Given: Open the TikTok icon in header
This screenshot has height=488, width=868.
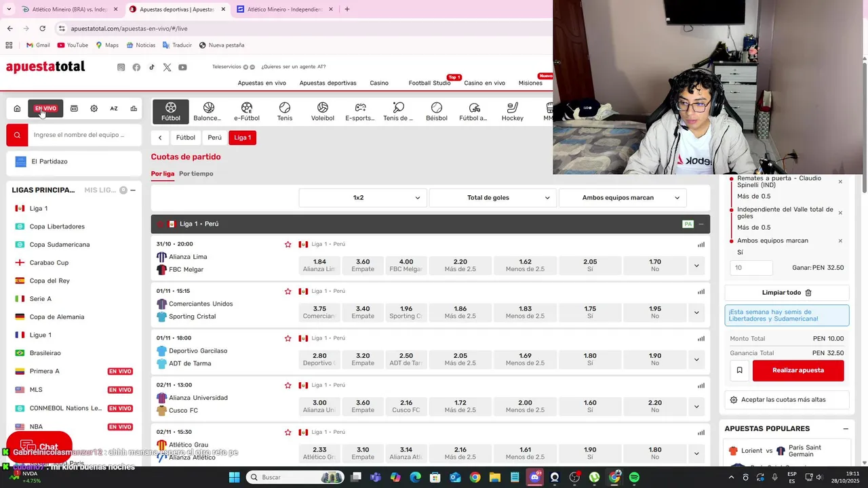Looking at the screenshot, I should pyautogui.click(x=152, y=67).
